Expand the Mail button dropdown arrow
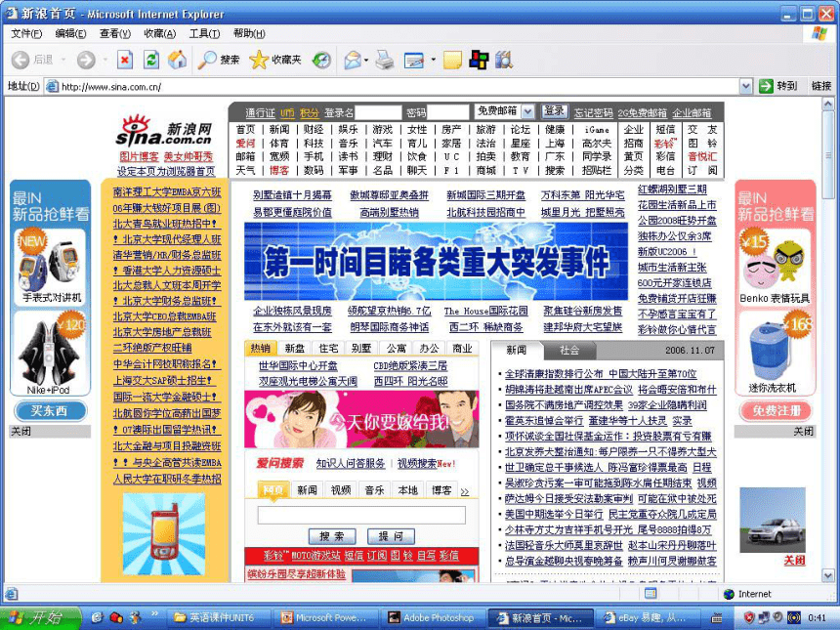This screenshot has height=630, width=840. pos(366,60)
